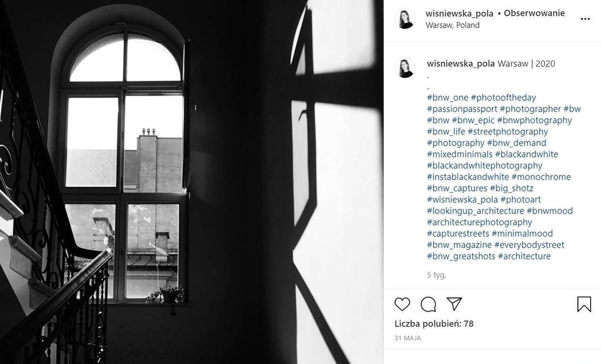Open the #lookingup_architecture hashtag
This screenshot has width=601, height=364.
[475, 211]
